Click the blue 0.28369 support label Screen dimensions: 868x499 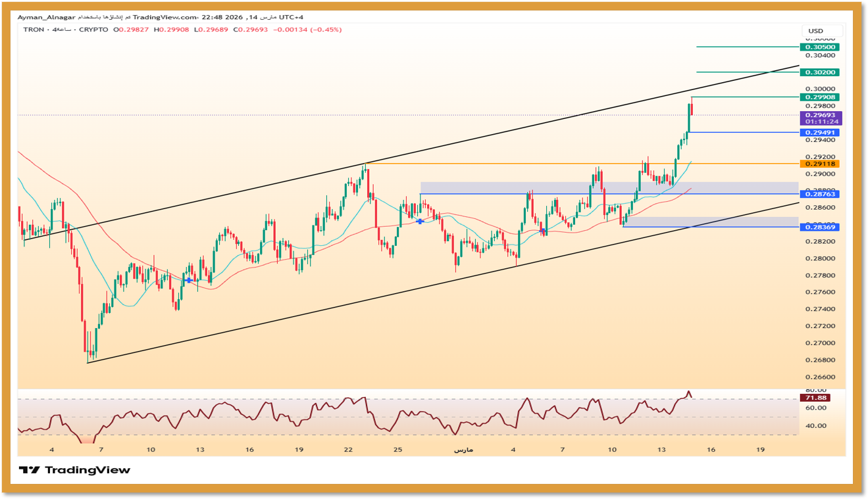pos(819,227)
